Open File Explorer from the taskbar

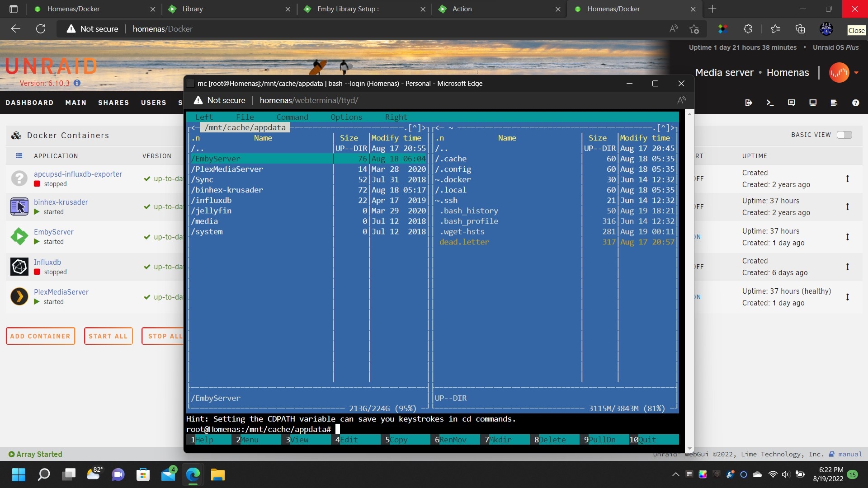click(217, 474)
